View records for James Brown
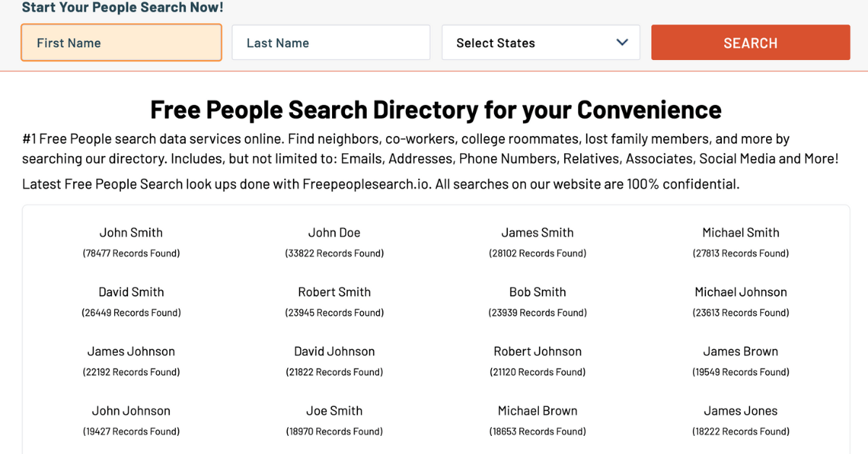The height and width of the screenshot is (454, 868). click(x=741, y=351)
